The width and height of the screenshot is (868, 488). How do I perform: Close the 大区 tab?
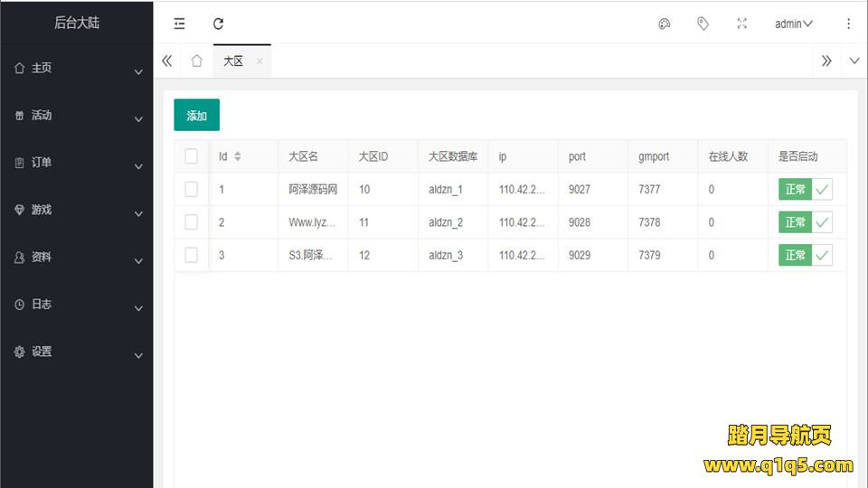pos(259,61)
